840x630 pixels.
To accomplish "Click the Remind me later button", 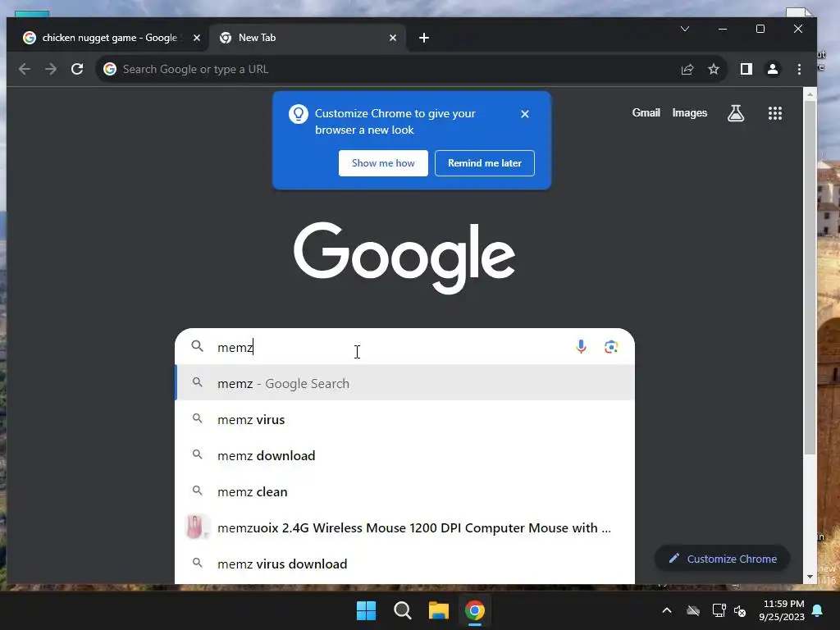I will [484, 163].
